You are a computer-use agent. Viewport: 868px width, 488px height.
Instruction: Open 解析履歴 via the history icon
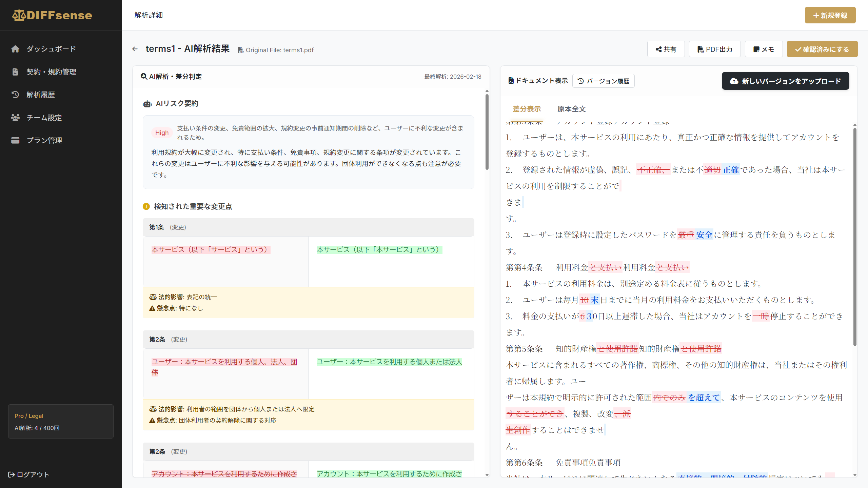click(16, 95)
